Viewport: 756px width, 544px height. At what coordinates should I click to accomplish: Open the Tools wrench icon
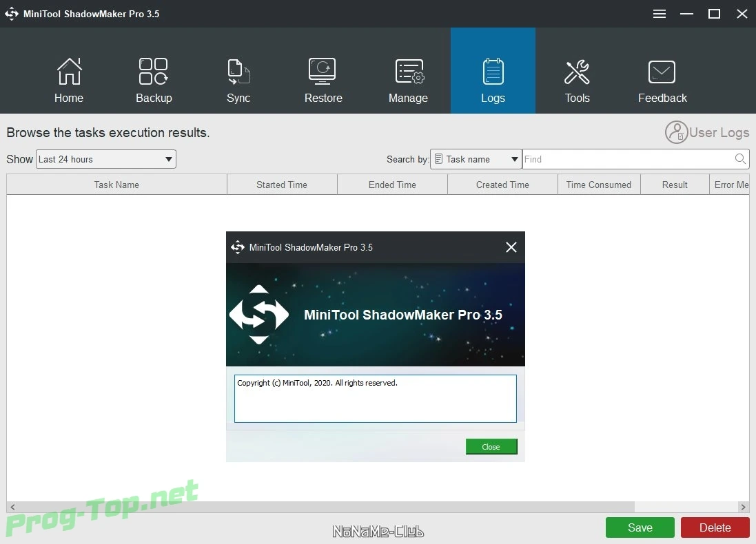[577, 72]
